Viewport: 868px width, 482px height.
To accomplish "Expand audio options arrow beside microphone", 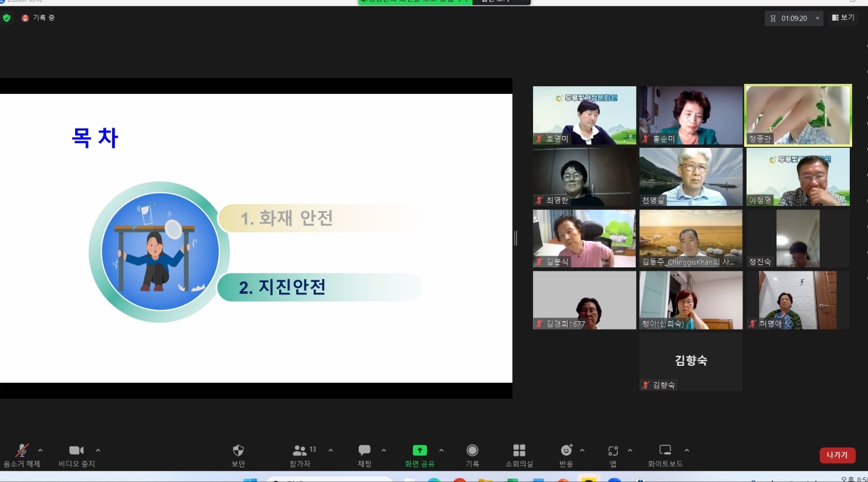I will click(x=40, y=450).
